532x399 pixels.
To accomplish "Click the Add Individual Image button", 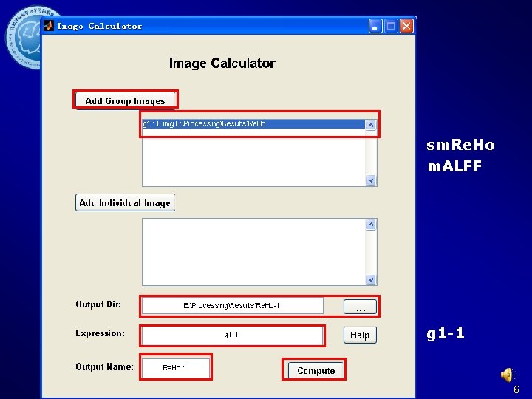I will (x=125, y=202).
